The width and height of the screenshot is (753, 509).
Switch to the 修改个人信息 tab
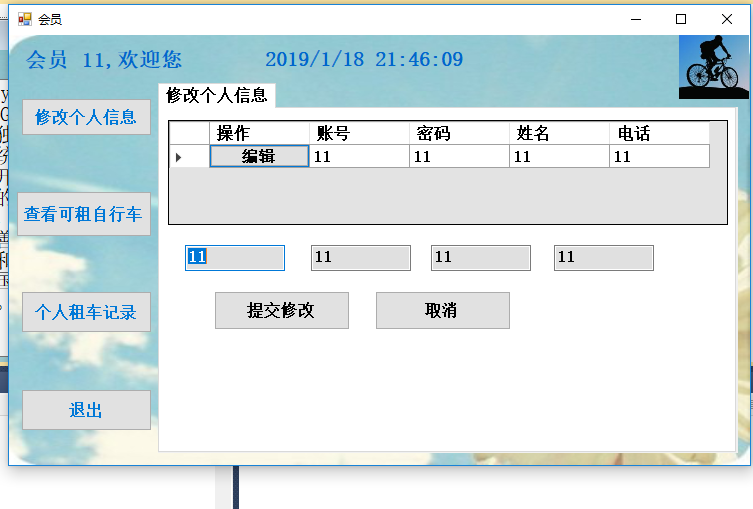pyautogui.click(x=217, y=95)
